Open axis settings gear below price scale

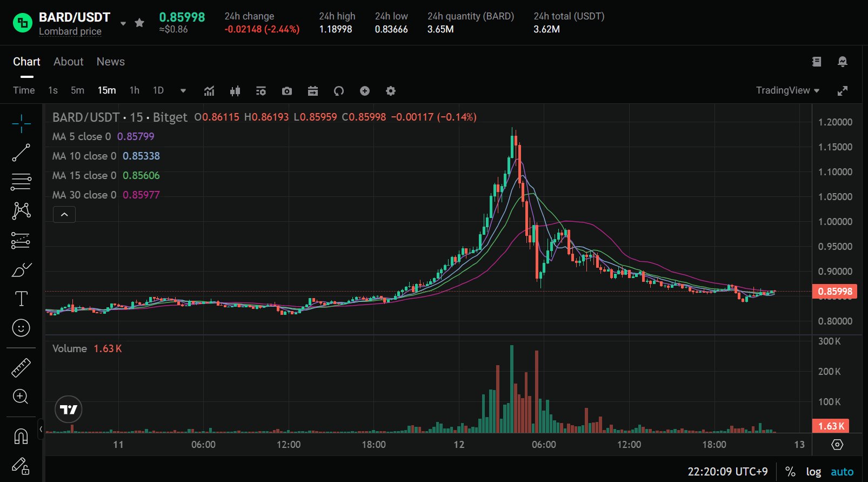pyautogui.click(x=837, y=445)
